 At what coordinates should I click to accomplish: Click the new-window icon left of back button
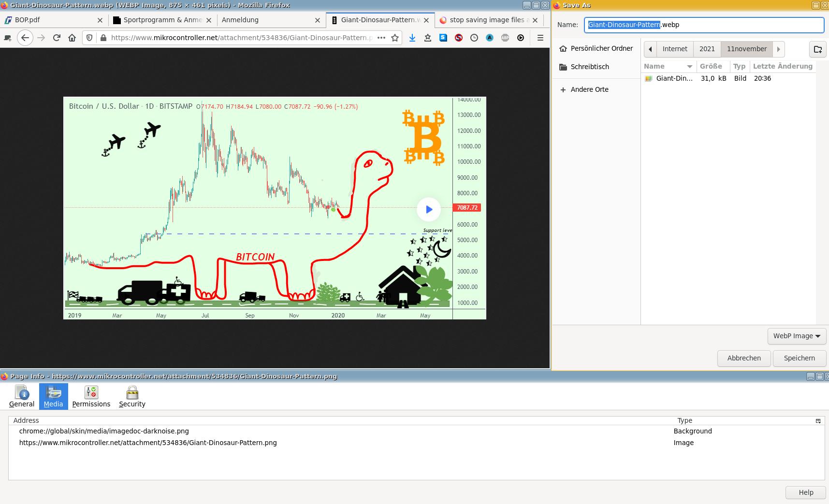7,38
